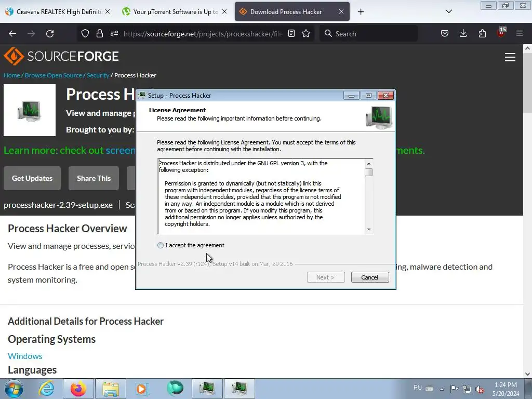Image resolution: width=532 pixels, height=399 pixels.
Task: Open a new browser tab
Action: (361, 12)
